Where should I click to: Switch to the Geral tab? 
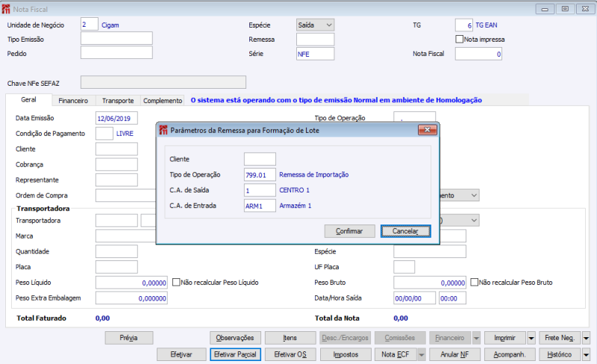point(28,100)
